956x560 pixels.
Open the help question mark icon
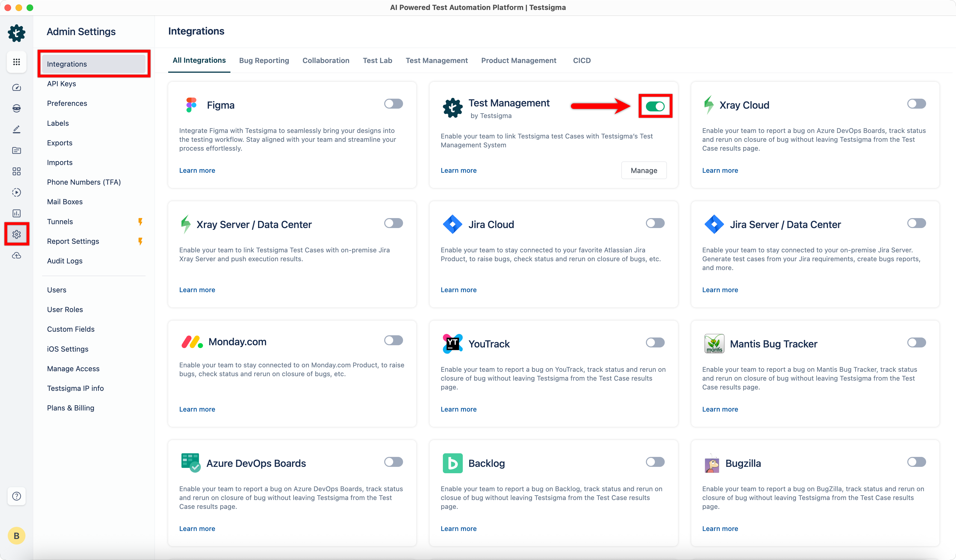tap(16, 496)
